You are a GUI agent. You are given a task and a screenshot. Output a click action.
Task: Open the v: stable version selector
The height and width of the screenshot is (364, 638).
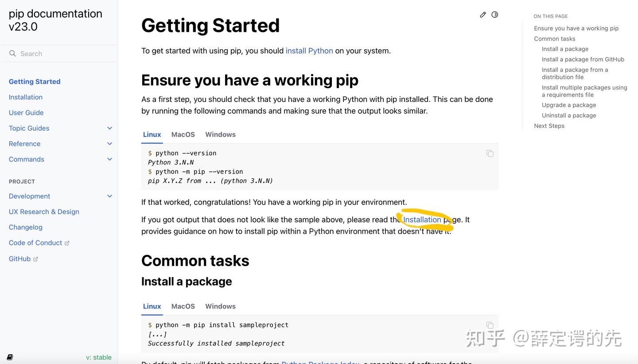[98, 357]
